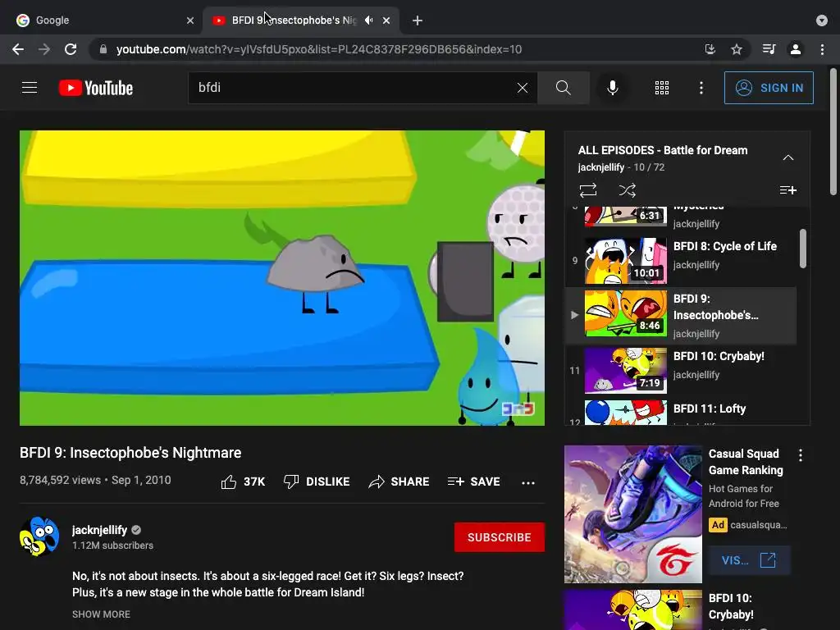The height and width of the screenshot is (630, 840).
Task: Open a new browser tab
Action: pos(418,21)
